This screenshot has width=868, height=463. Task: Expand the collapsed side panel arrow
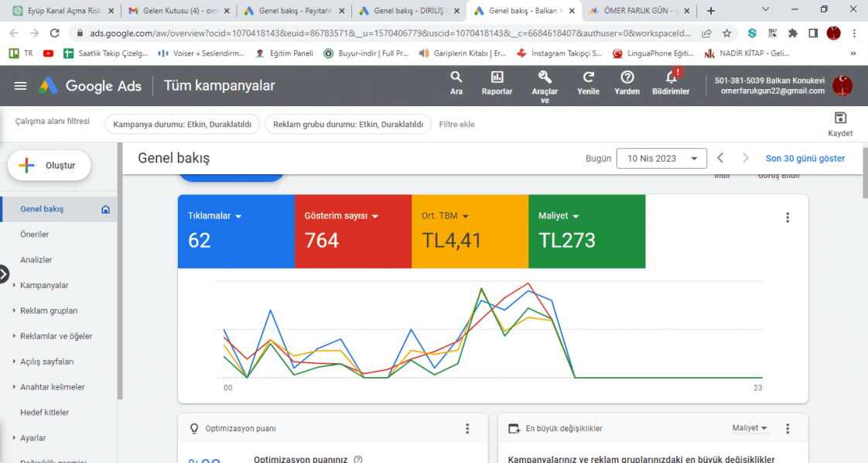click(3, 273)
